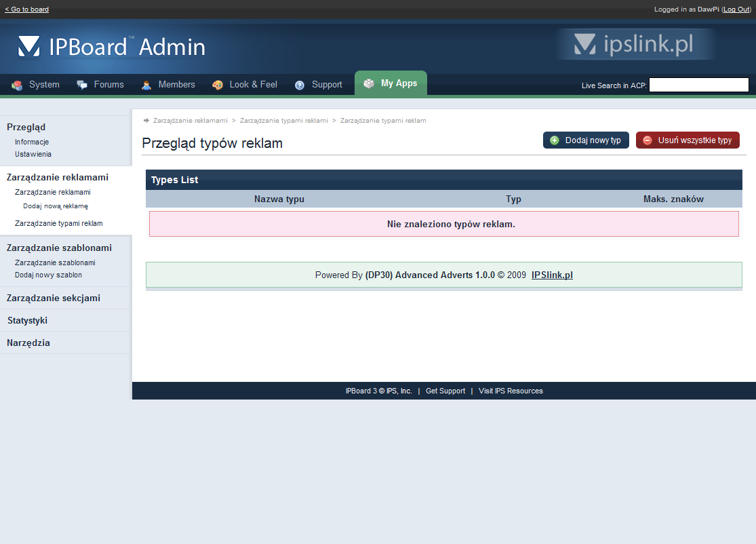Click the IPBoard Admin logo
Screen dimensions: 756x544
[112, 46]
